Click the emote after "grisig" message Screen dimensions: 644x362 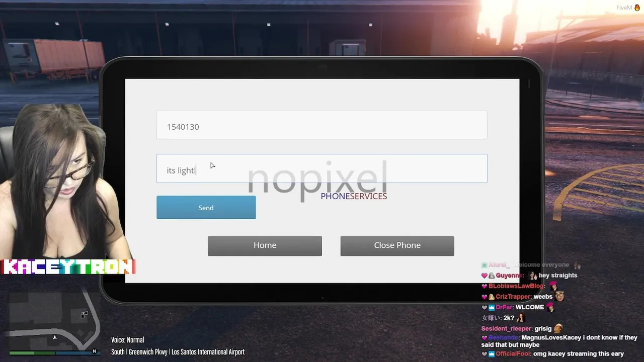pyautogui.click(x=558, y=329)
